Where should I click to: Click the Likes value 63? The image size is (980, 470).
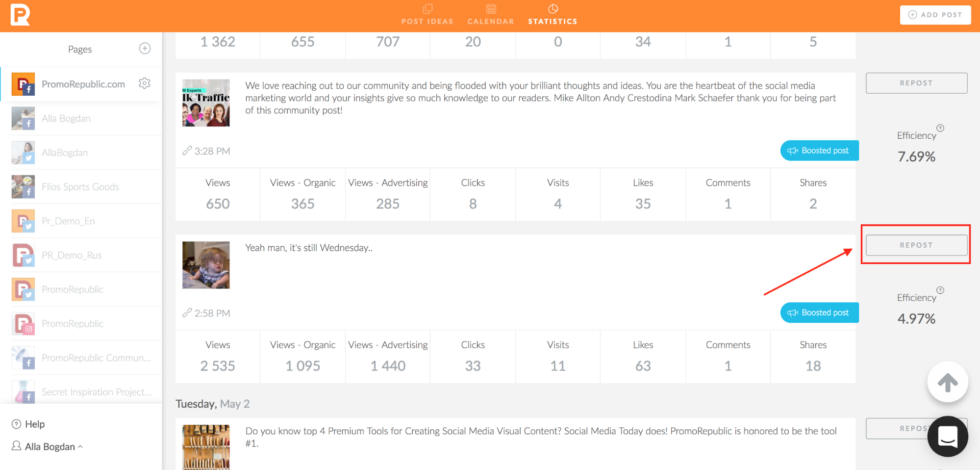[x=643, y=366]
